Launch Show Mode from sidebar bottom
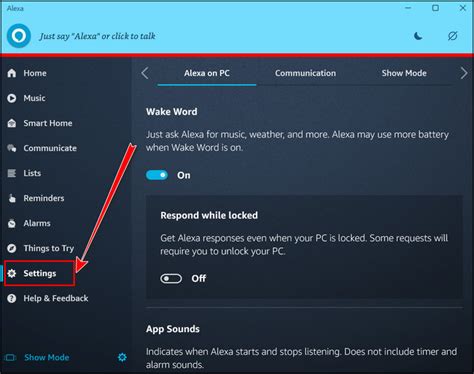This screenshot has height=374, width=474. point(47,357)
